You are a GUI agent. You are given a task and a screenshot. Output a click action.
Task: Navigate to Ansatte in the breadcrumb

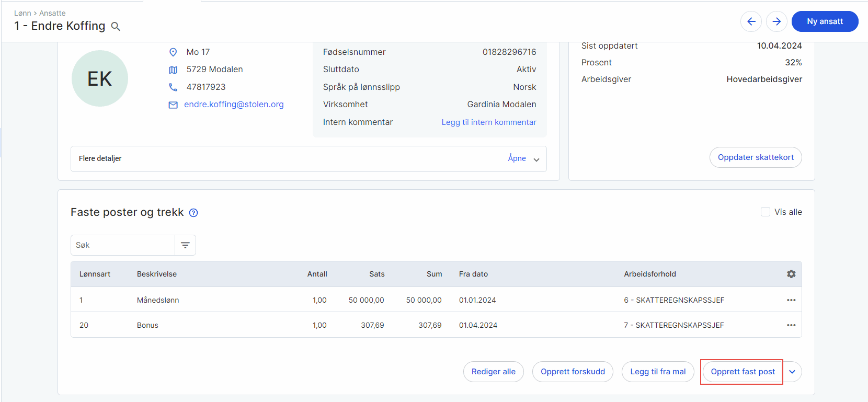point(52,13)
